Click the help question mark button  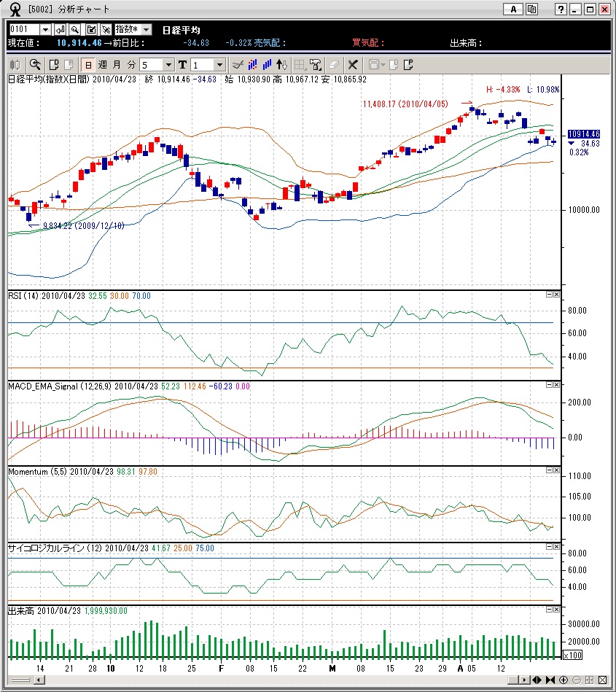pyautogui.click(x=561, y=9)
